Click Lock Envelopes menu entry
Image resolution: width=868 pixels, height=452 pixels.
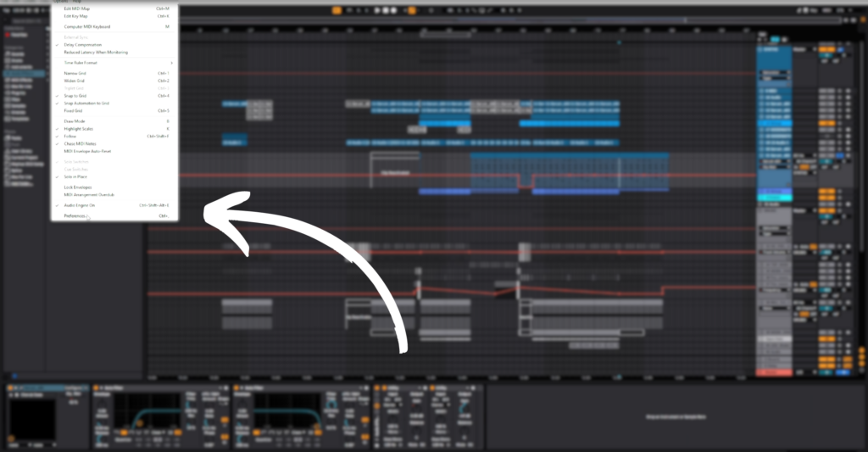tap(78, 187)
